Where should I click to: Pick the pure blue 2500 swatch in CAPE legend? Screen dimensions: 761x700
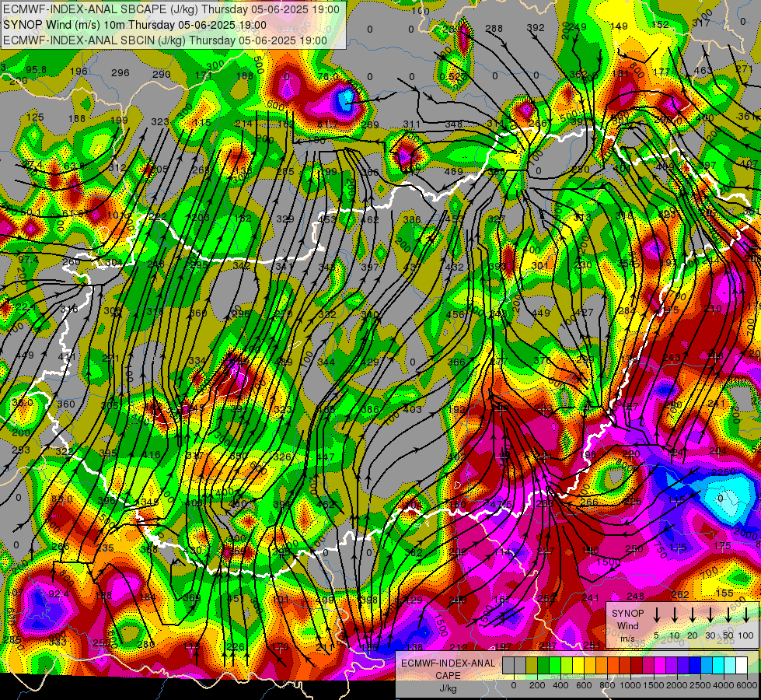coord(694,666)
